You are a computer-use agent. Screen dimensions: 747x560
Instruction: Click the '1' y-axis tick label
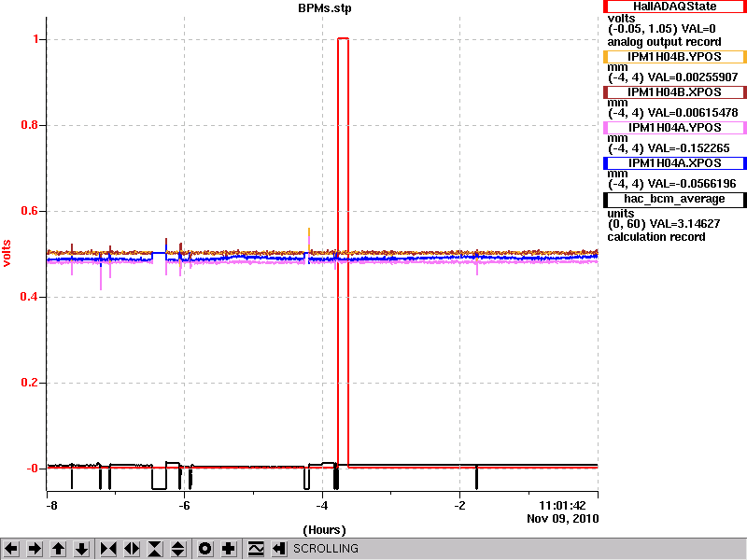coord(35,39)
